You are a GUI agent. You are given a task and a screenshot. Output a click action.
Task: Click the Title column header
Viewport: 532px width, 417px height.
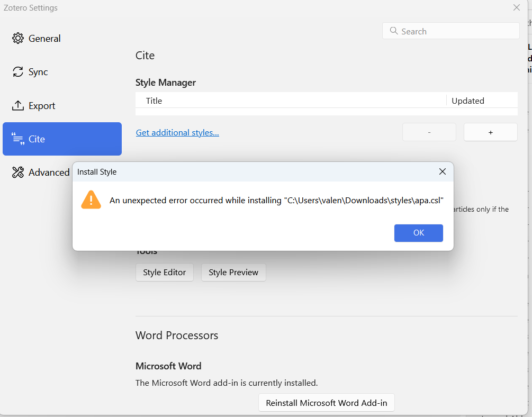coord(291,101)
